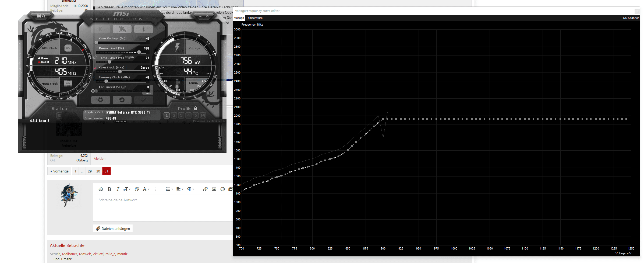
Task: Open more formatting options three-dot icon
Action: [155, 189]
